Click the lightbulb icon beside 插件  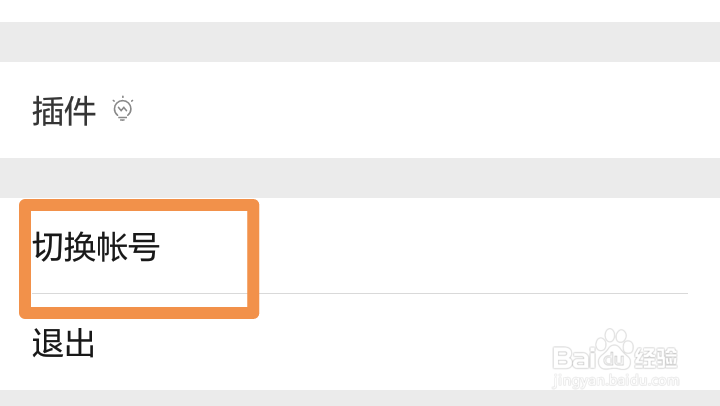123,109
